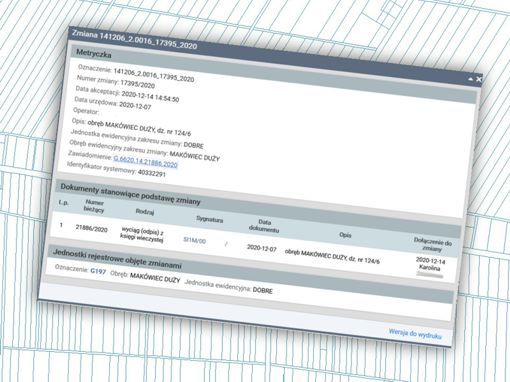This screenshot has width=510, height=382.
Task: Open the Zawiadomienie link G.6620.14.21886.2020
Action: pos(145,162)
